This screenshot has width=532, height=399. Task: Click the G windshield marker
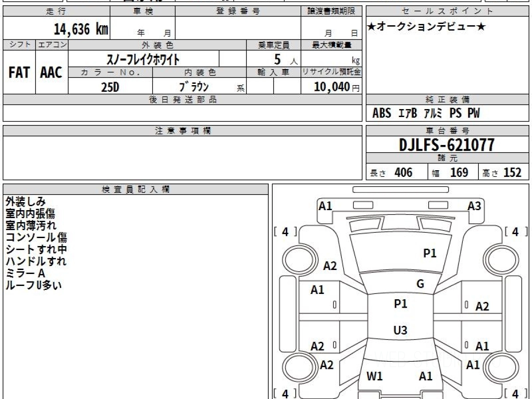(420, 284)
